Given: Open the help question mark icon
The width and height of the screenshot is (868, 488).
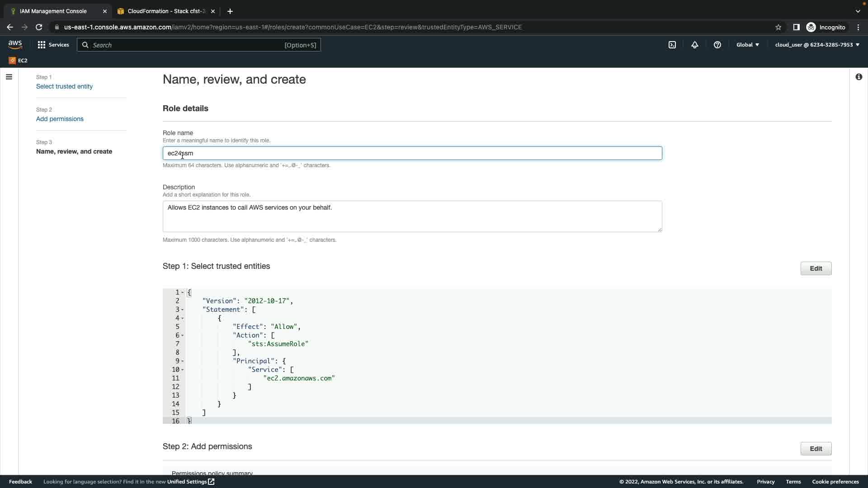Looking at the screenshot, I should [717, 45].
